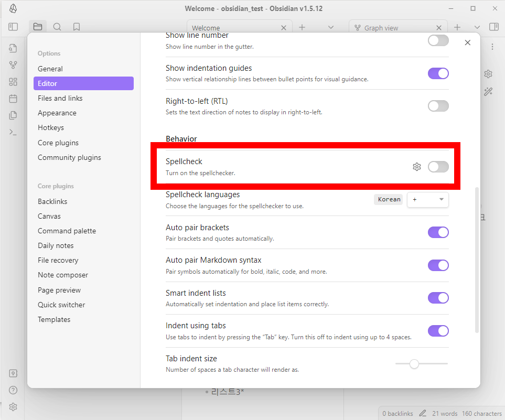Open graph settings gear icon

point(488,74)
